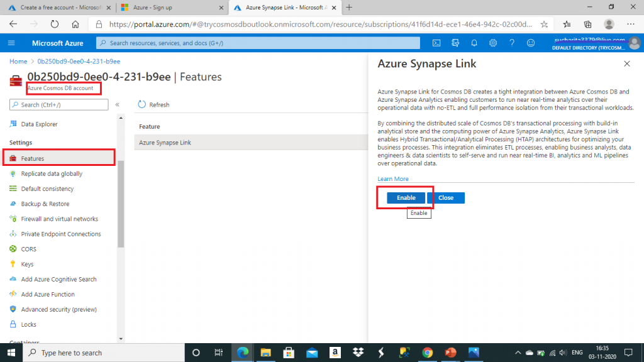Open the Keys settings item
Image resolution: width=644 pixels, height=362 pixels.
27,265
